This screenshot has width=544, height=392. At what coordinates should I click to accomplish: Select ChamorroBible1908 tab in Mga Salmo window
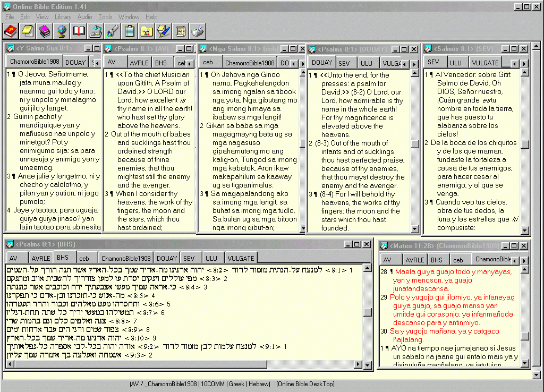tap(250, 63)
